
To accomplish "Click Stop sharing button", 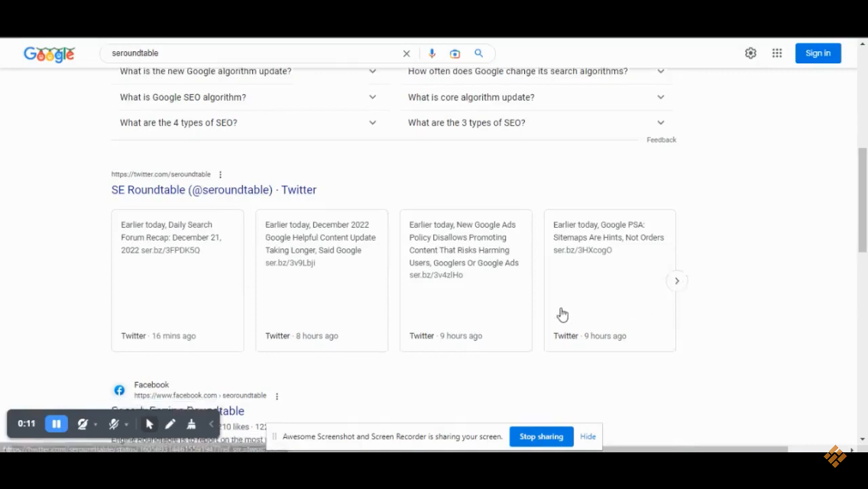I will [x=541, y=436].
